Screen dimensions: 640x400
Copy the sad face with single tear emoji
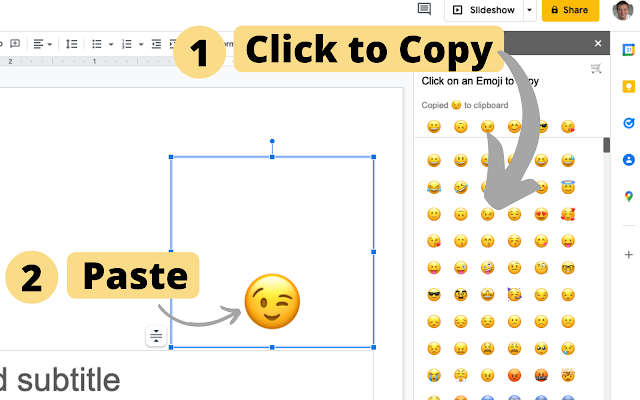pos(568,348)
